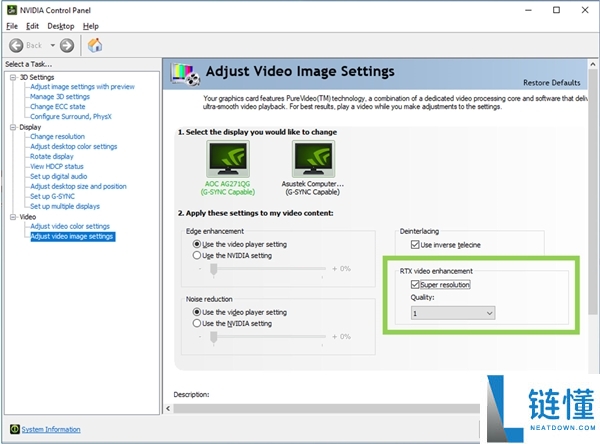
Task: Go to the Home page icon
Action: (x=95, y=45)
